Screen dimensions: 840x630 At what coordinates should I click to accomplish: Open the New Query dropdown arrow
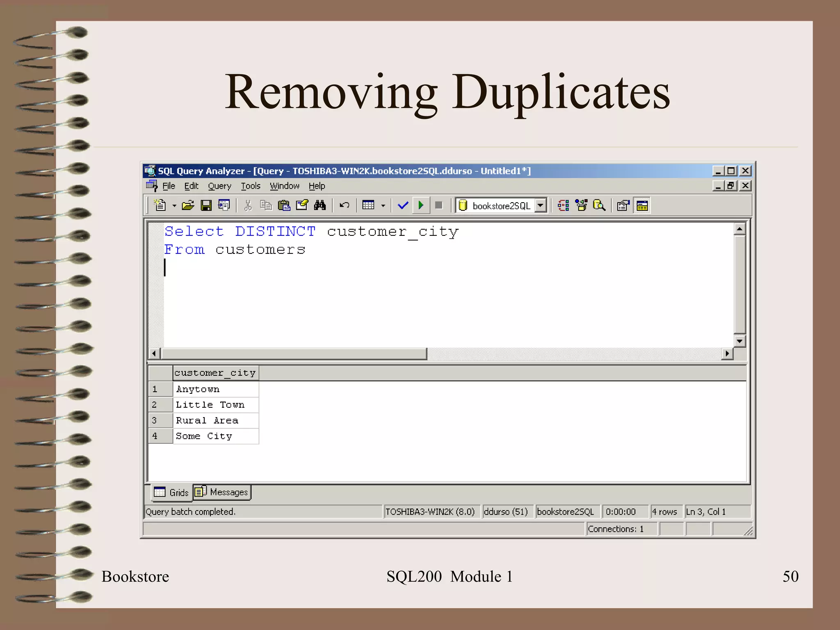click(x=174, y=205)
